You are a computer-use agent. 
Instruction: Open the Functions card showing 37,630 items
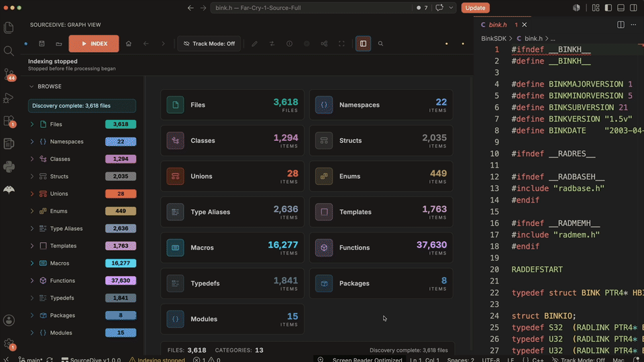click(381, 247)
